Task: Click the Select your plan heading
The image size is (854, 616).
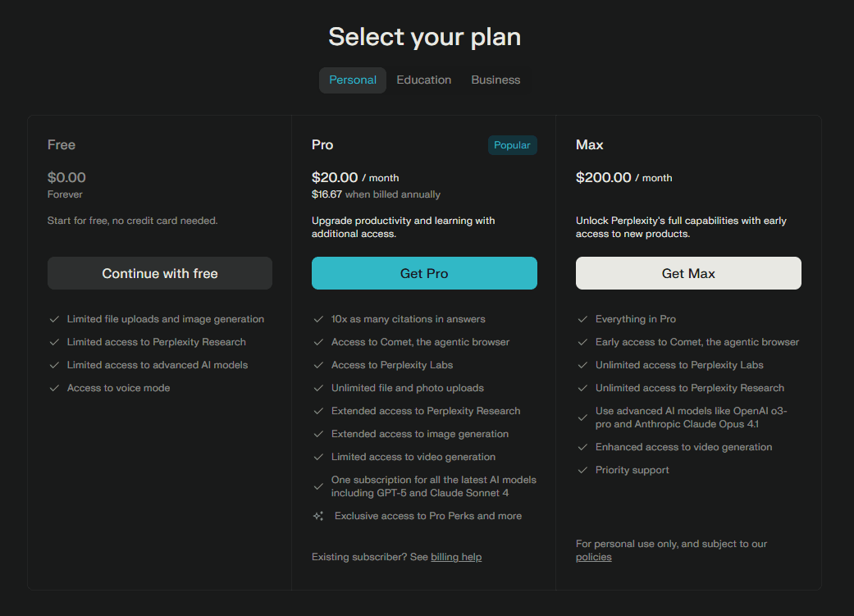Action: (424, 37)
